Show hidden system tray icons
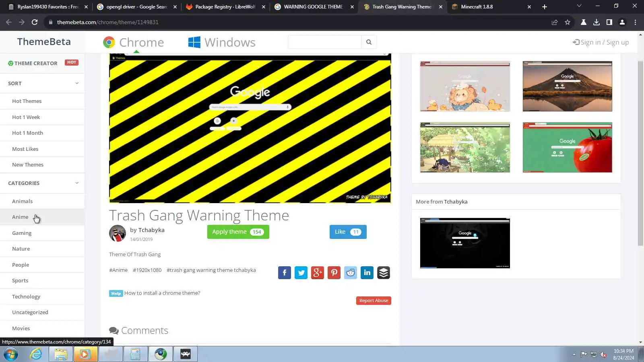Screen dimensions: 644x362 pos(574,354)
